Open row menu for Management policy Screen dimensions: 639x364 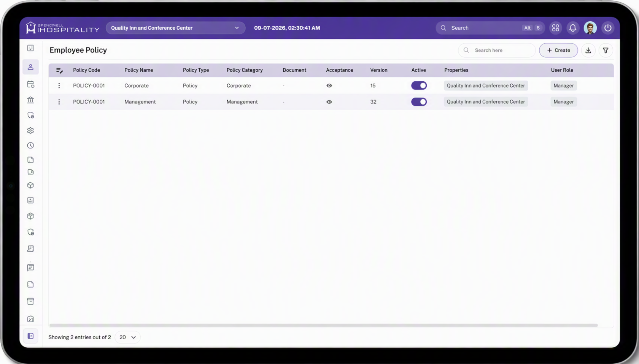click(59, 102)
